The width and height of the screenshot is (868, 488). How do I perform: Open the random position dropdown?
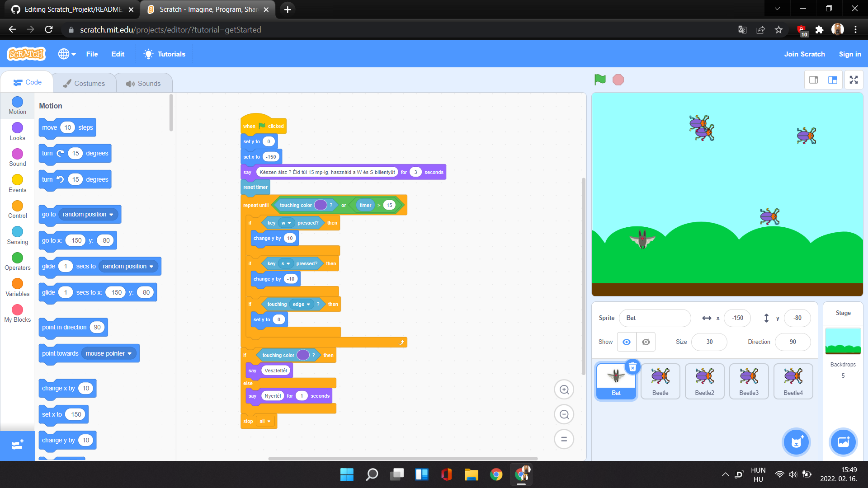pos(112,214)
